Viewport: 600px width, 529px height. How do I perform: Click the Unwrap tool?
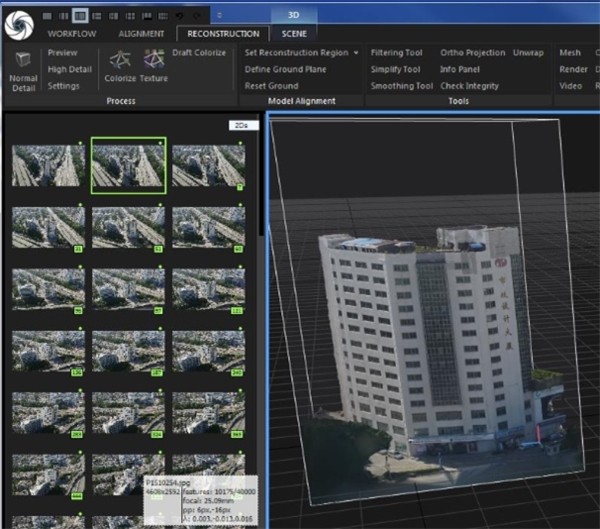point(528,52)
